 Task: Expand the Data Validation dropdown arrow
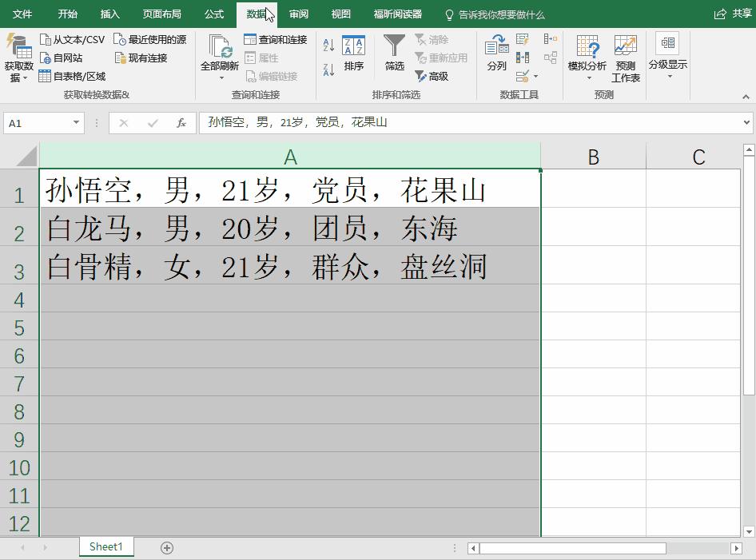pyautogui.click(x=535, y=76)
